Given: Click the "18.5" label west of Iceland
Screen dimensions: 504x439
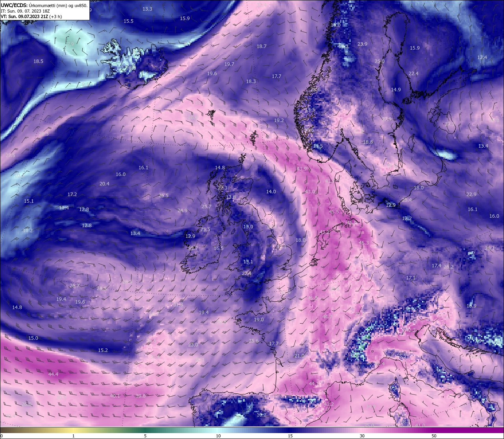Looking at the screenshot, I should [38, 61].
